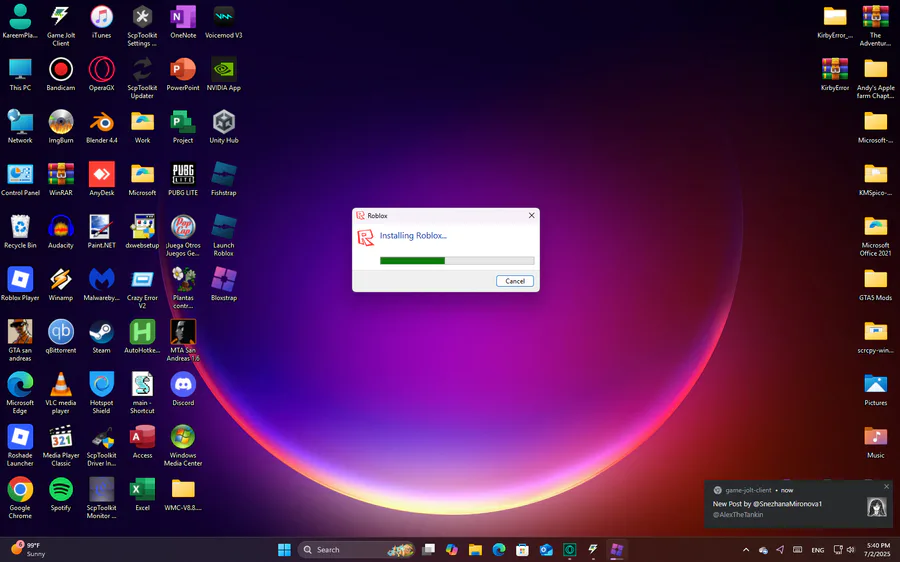
Task: Select the GTA san andreas icon
Action: 20,341
